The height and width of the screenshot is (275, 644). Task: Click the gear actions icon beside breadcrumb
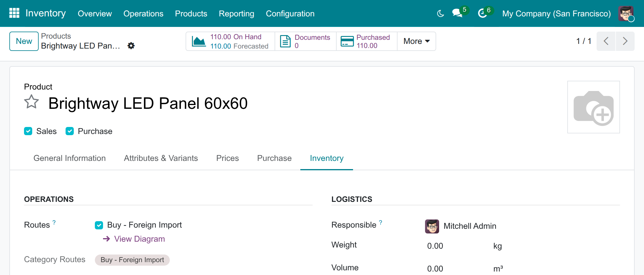(x=131, y=46)
